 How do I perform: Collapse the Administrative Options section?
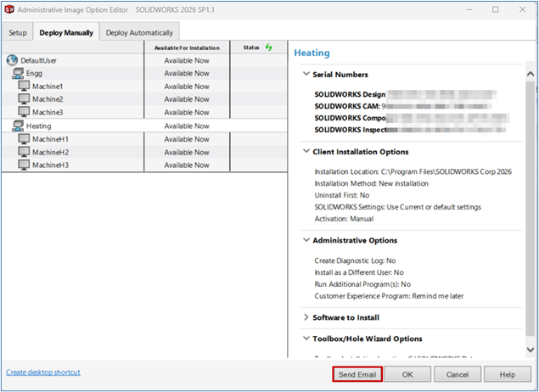click(306, 240)
